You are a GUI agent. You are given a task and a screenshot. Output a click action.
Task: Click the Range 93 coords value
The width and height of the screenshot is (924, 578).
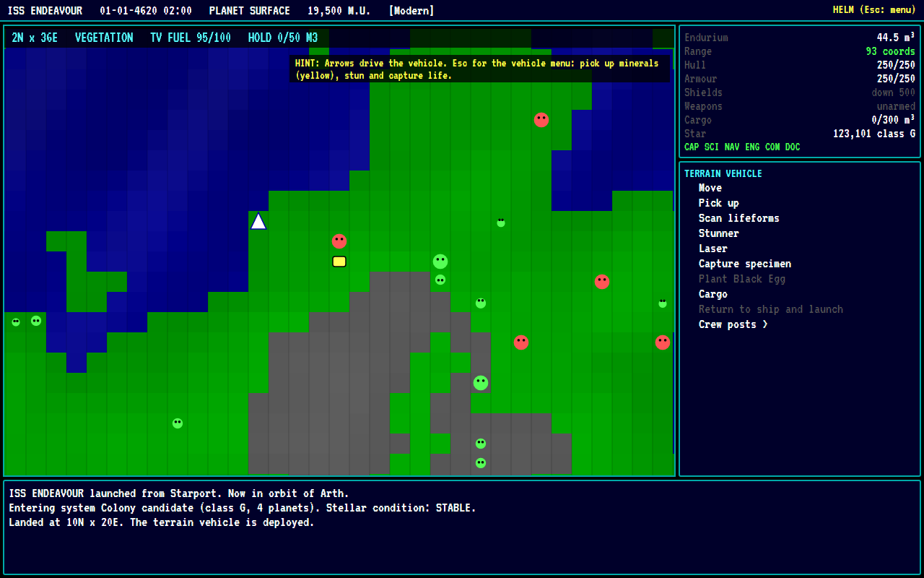click(891, 51)
